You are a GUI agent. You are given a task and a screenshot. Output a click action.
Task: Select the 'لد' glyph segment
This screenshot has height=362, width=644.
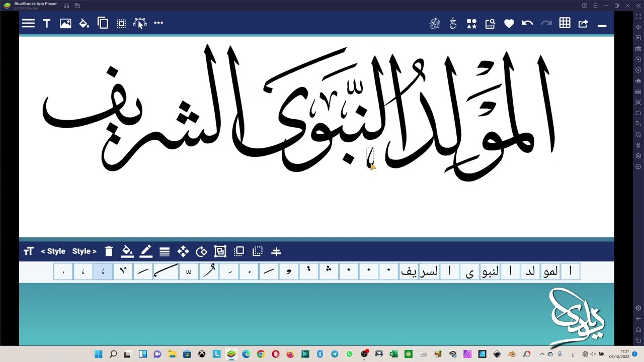pos(530,271)
